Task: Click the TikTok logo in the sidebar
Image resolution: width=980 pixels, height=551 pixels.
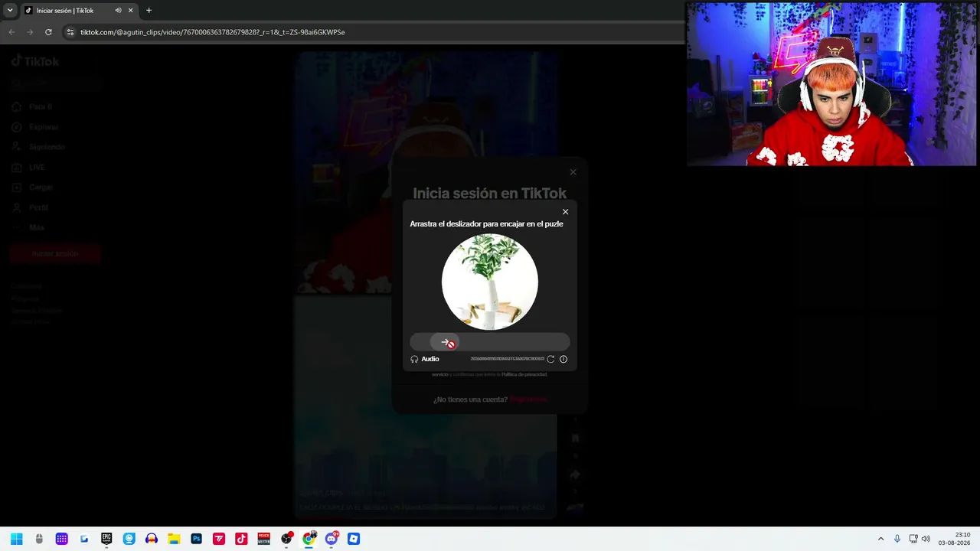Action: pyautogui.click(x=35, y=61)
